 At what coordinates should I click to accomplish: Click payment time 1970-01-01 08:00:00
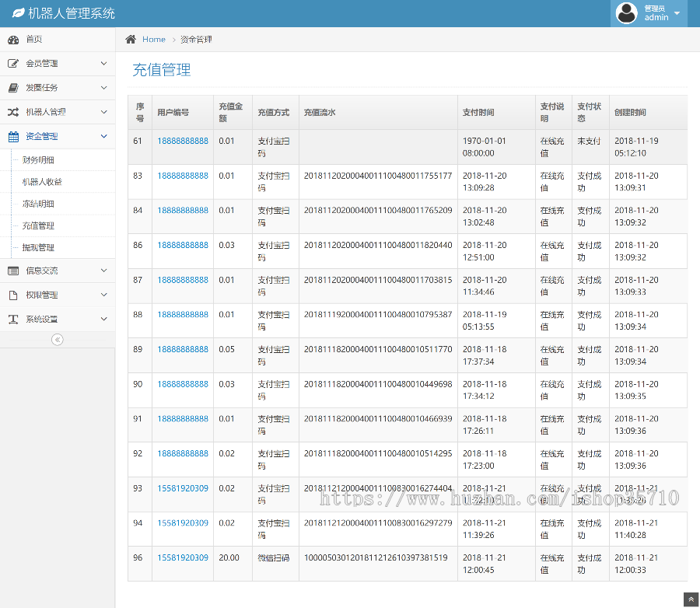coord(485,147)
